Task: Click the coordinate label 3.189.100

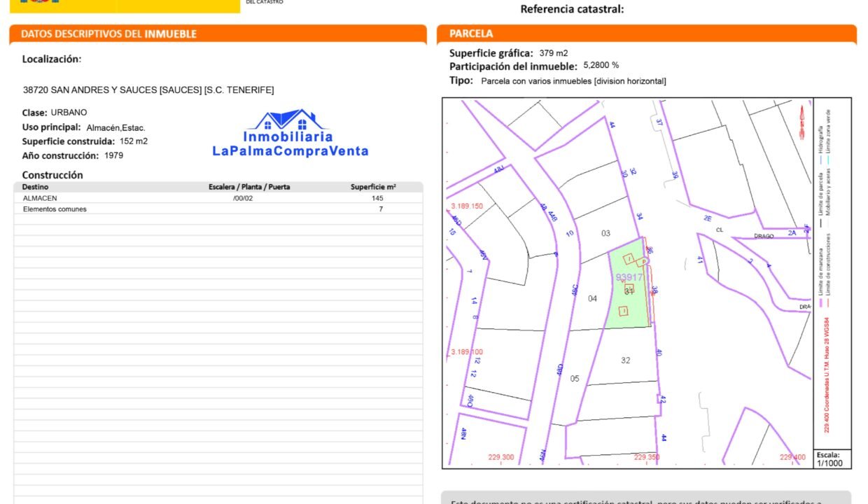Action: coord(467,352)
